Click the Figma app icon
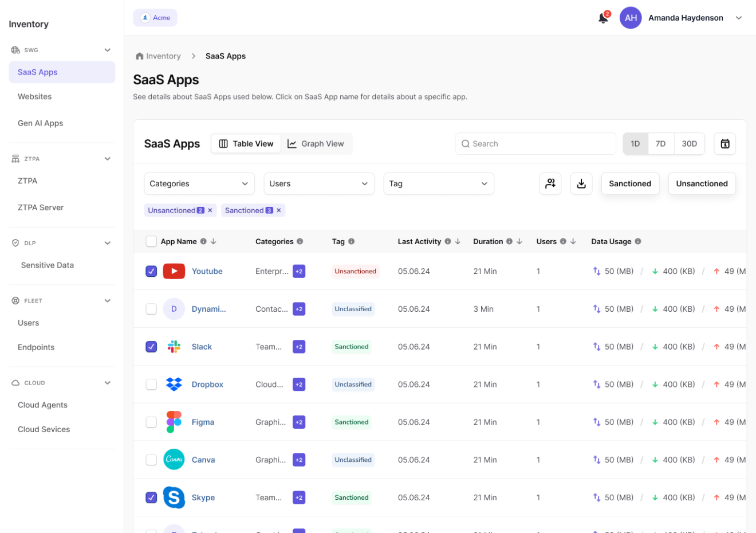The image size is (756, 533). pyautogui.click(x=174, y=422)
